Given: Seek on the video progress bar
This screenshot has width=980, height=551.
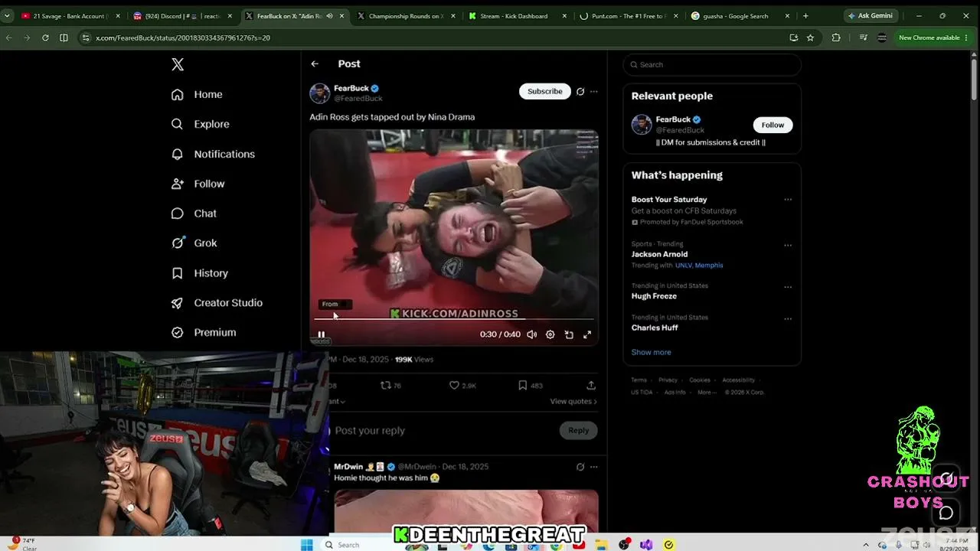Looking at the screenshot, I should click(x=454, y=318).
